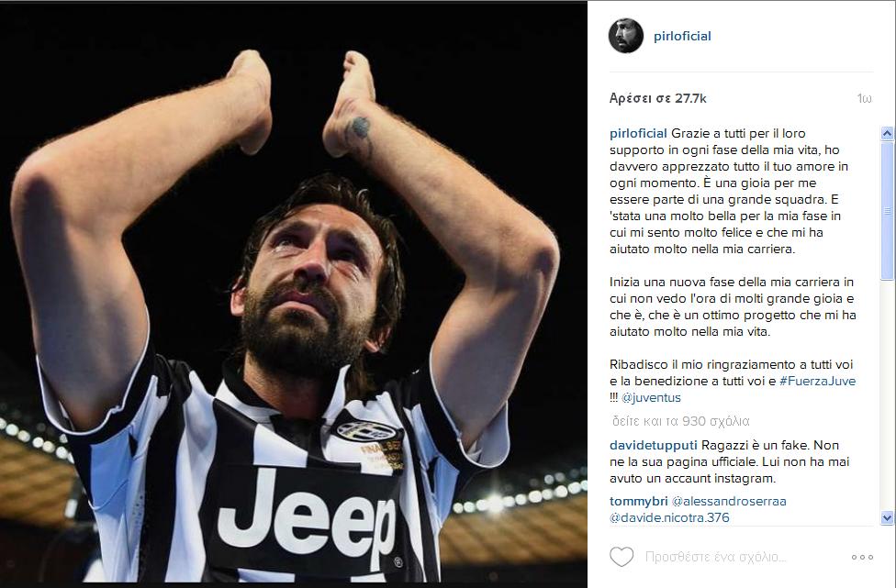Click pirloficial username in caption
The width and height of the screenshot is (896, 588).
tap(638, 133)
